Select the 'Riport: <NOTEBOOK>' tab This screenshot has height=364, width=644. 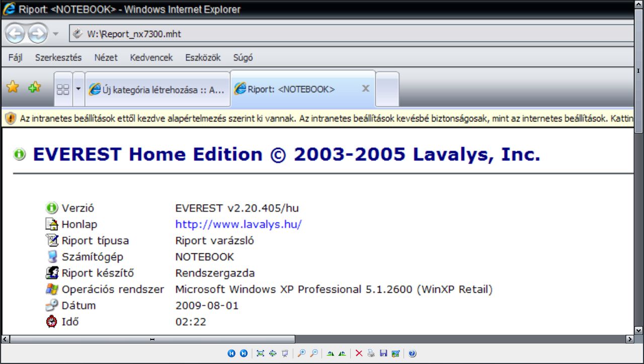tap(302, 89)
